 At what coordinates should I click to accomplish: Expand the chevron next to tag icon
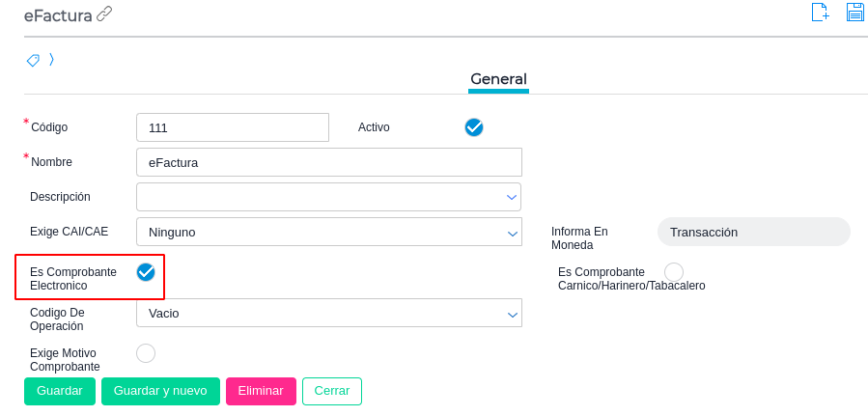(x=51, y=60)
